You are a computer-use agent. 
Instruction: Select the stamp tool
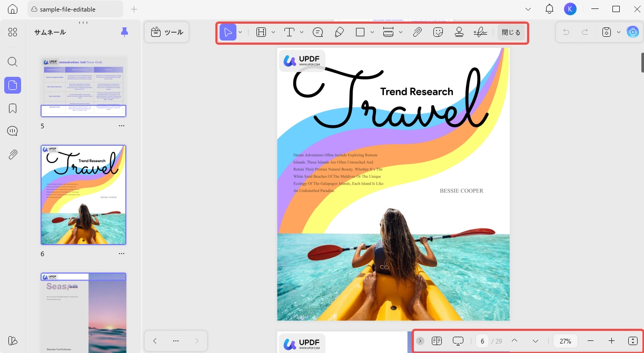[459, 32]
